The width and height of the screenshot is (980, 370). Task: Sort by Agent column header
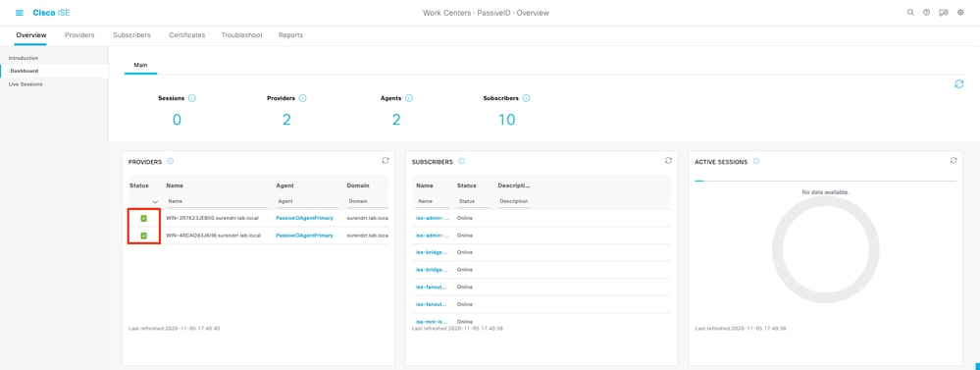point(285,185)
